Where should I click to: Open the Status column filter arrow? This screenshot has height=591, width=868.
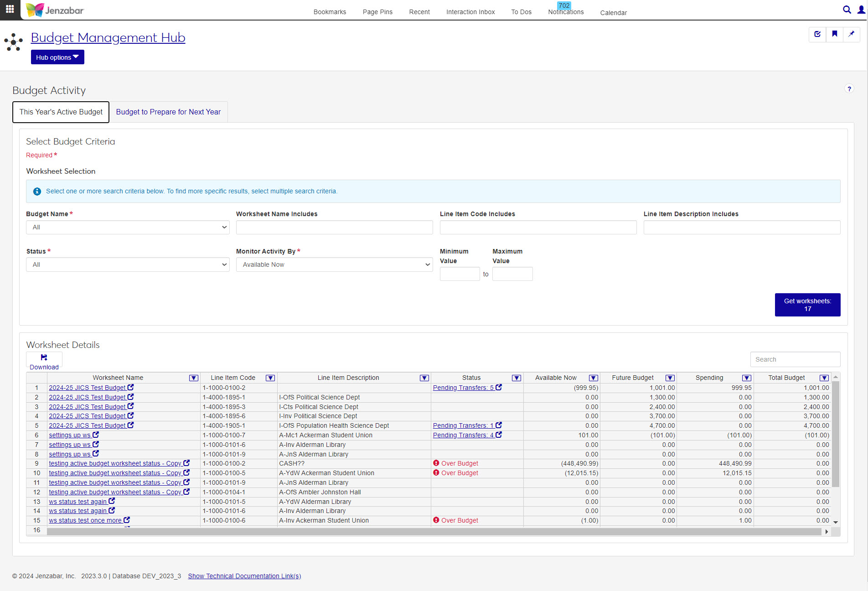pos(516,378)
